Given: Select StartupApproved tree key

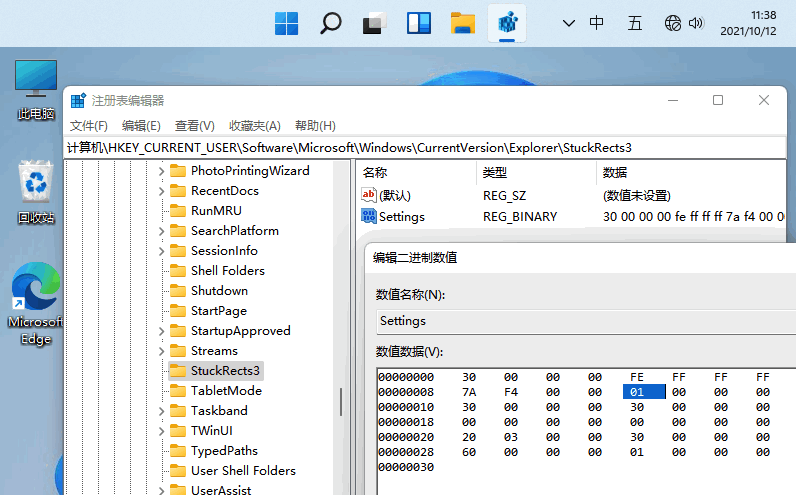Looking at the screenshot, I should coord(241,331).
